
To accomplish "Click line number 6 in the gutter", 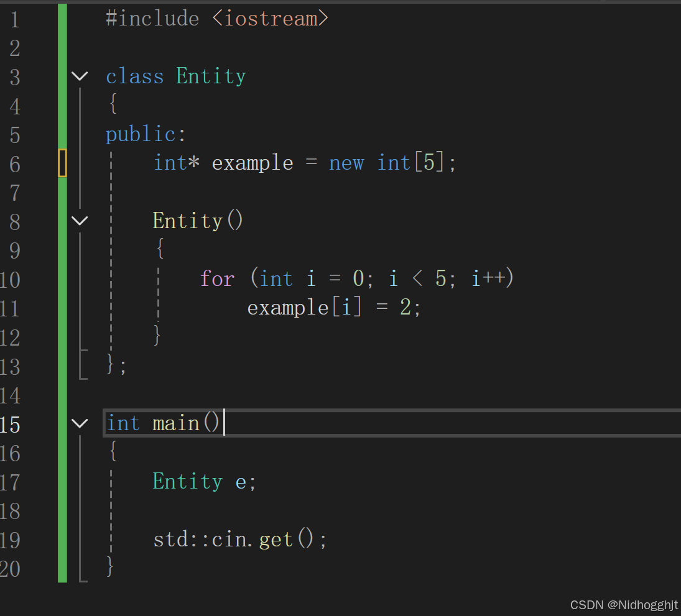I will 15,165.
